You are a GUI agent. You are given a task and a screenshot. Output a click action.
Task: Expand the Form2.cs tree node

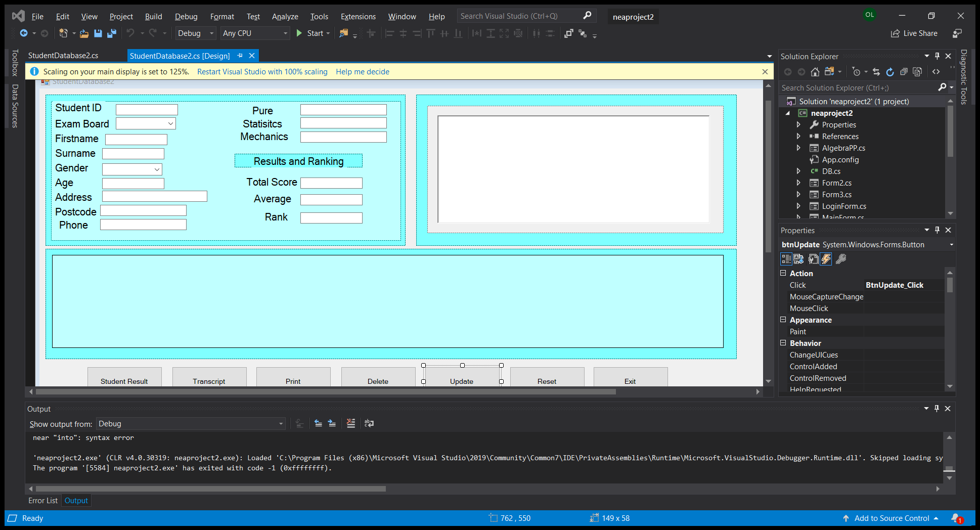(x=798, y=183)
